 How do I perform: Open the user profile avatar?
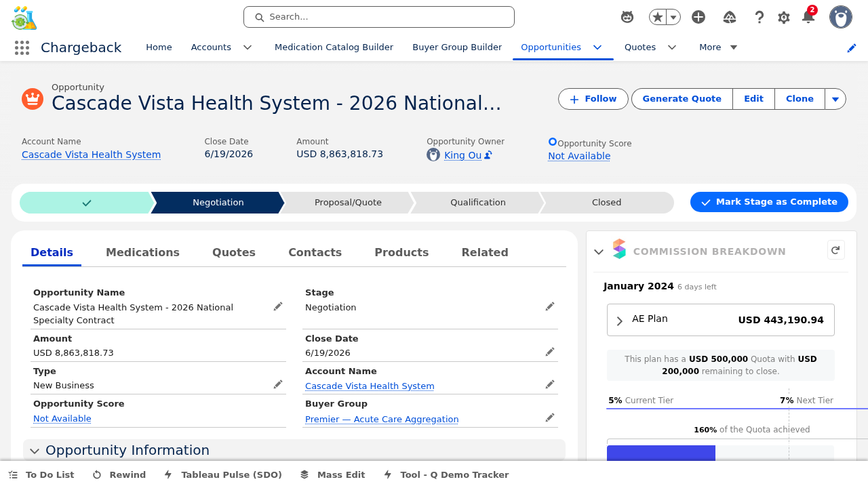(841, 17)
